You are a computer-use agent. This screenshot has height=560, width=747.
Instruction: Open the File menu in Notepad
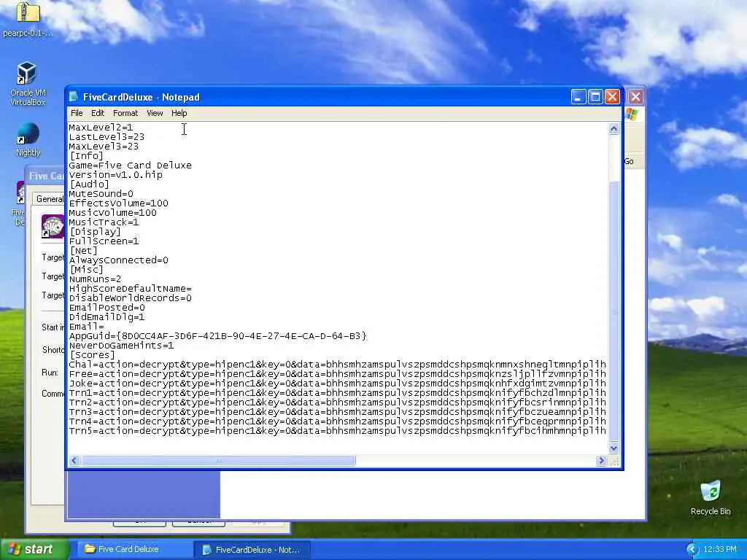76,113
